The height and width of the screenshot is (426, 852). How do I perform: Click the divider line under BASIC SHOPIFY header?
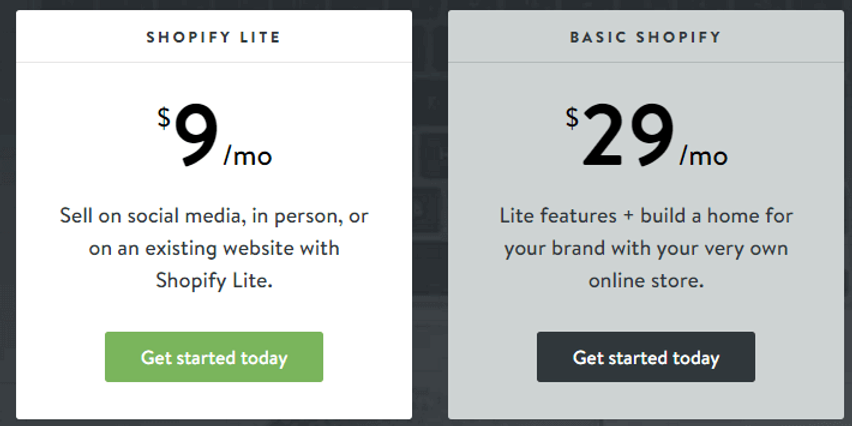(x=646, y=62)
